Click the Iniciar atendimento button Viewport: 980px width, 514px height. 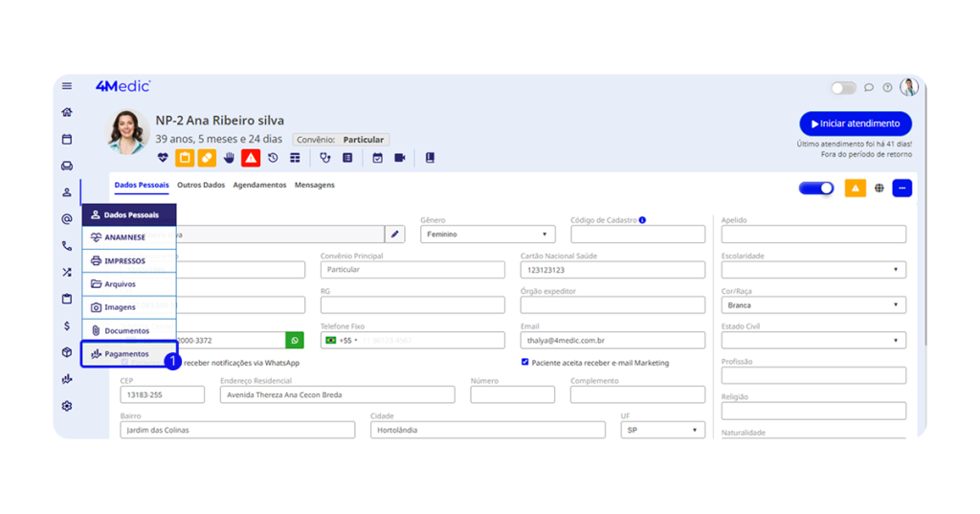[856, 123]
